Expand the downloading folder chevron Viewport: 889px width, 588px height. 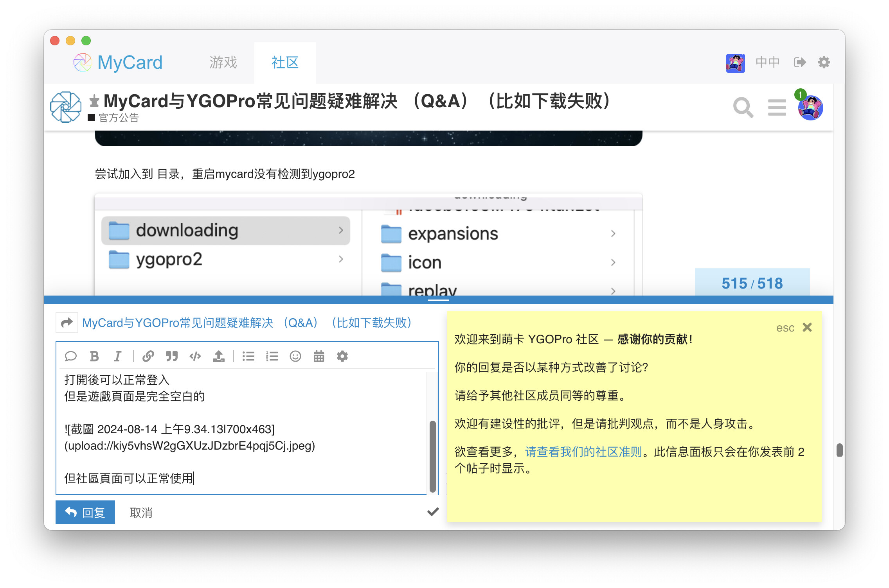pyautogui.click(x=341, y=230)
